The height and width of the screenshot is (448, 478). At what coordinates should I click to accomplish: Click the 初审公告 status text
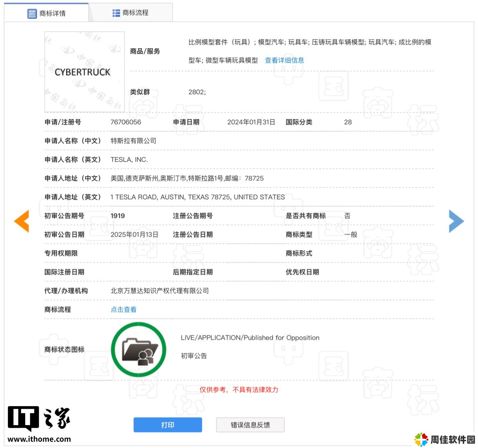[x=194, y=356]
